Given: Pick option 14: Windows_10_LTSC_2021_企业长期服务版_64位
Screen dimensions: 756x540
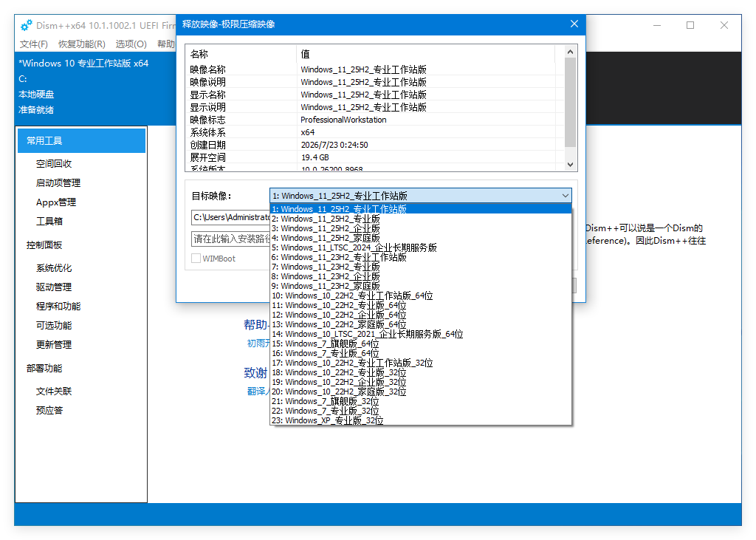Looking at the screenshot, I should [x=421, y=334].
